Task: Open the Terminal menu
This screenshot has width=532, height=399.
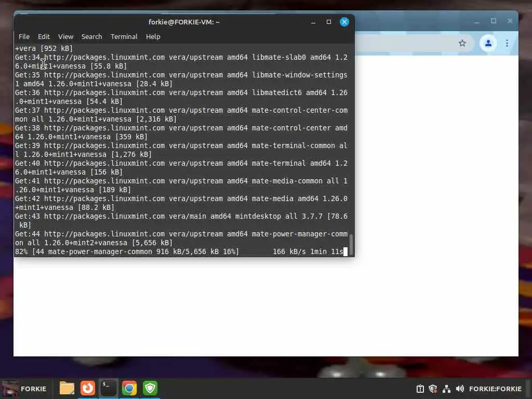Action: tap(124, 37)
